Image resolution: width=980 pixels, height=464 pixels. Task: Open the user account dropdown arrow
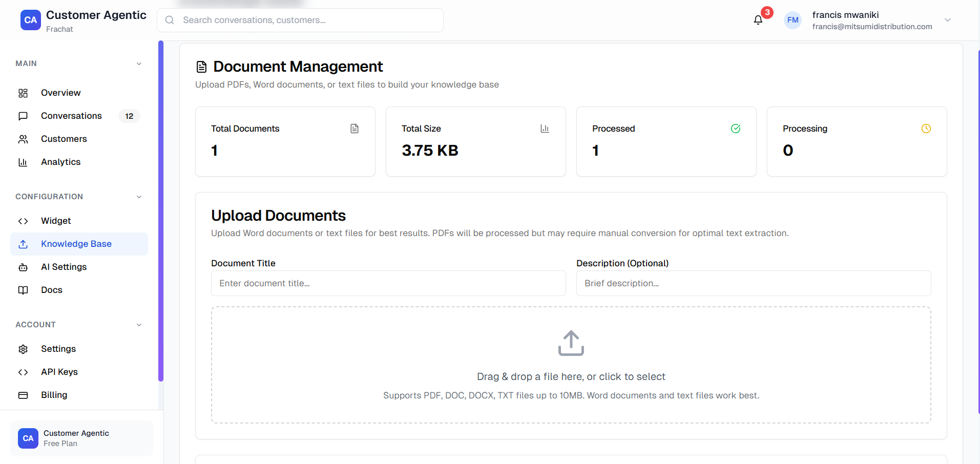[x=948, y=20]
